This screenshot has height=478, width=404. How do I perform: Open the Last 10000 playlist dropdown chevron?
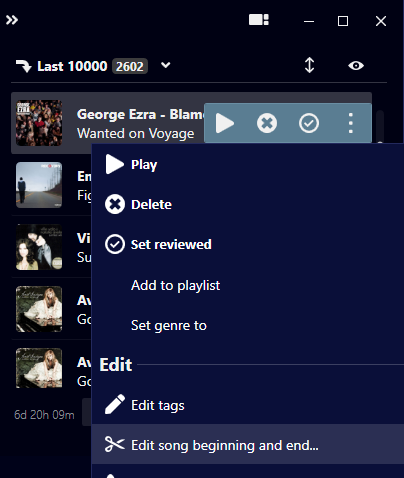166,65
